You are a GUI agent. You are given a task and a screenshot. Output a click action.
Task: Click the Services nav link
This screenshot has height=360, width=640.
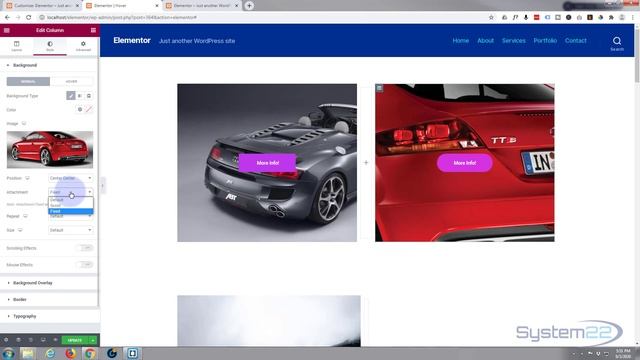(x=513, y=41)
